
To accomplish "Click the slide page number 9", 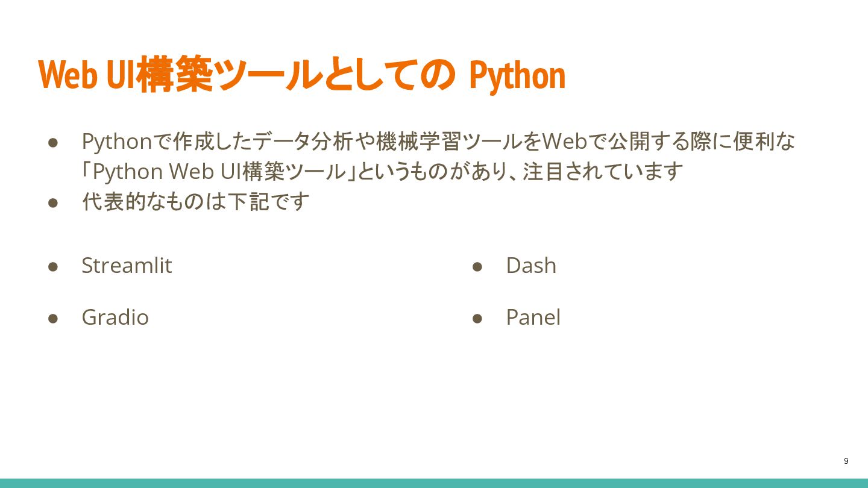I will pos(846,461).
